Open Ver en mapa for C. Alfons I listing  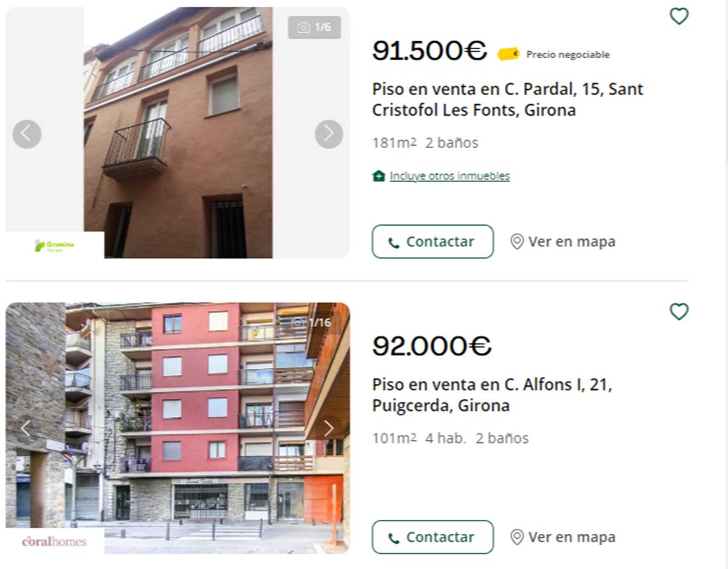coord(563,537)
